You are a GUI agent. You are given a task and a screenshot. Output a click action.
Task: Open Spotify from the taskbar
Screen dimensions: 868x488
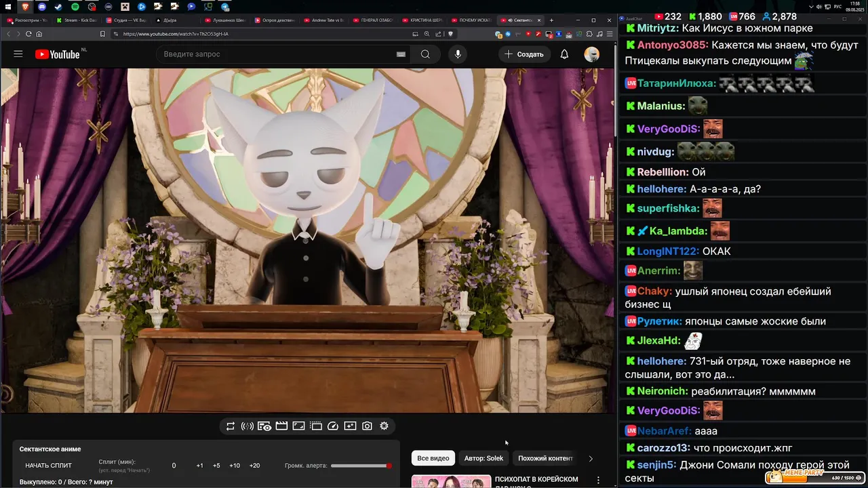tap(75, 7)
